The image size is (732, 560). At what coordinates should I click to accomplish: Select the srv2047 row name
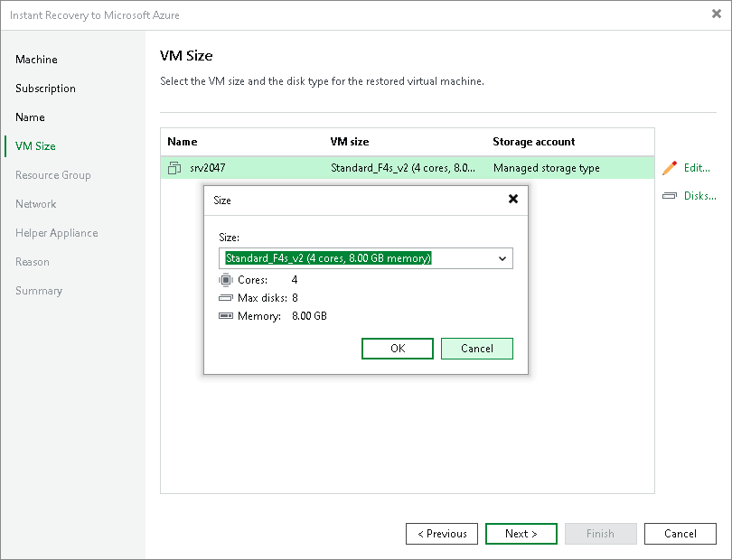click(208, 168)
